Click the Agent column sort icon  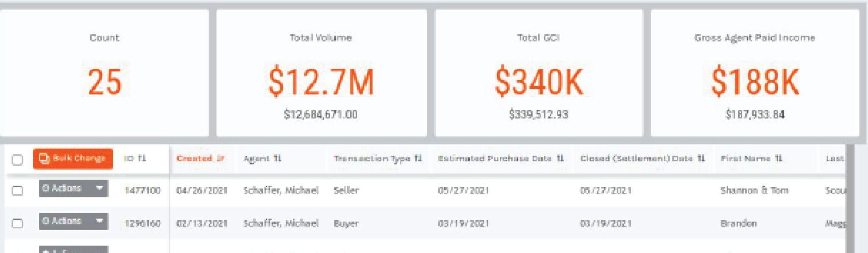coord(278,159)
